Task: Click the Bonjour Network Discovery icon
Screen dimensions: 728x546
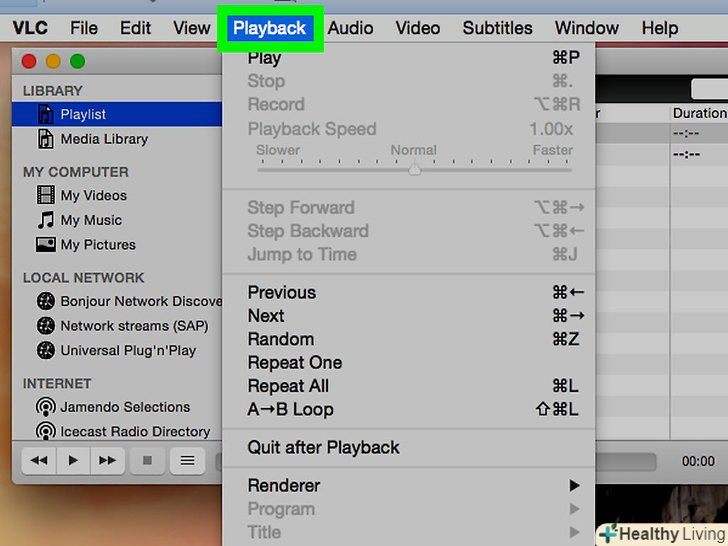Action: click(x=46, y=301)
